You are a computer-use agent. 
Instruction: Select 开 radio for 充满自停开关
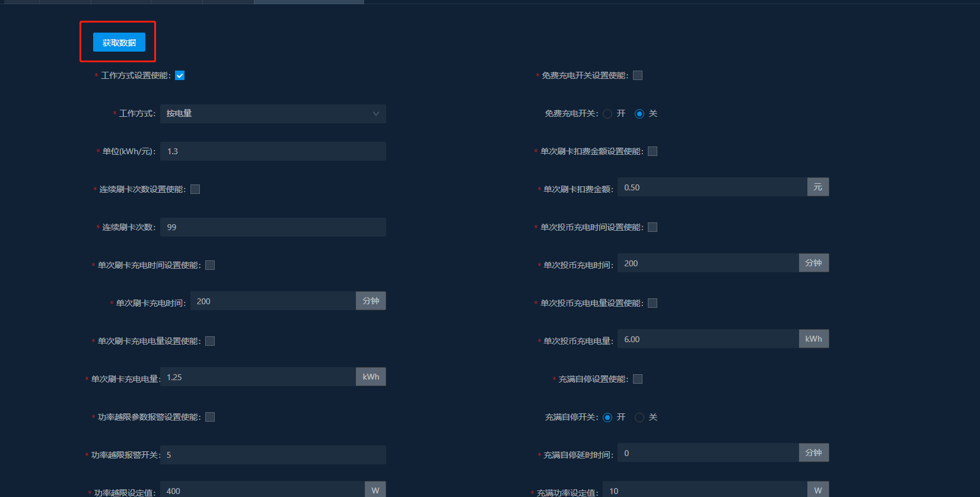pos(607,418)
